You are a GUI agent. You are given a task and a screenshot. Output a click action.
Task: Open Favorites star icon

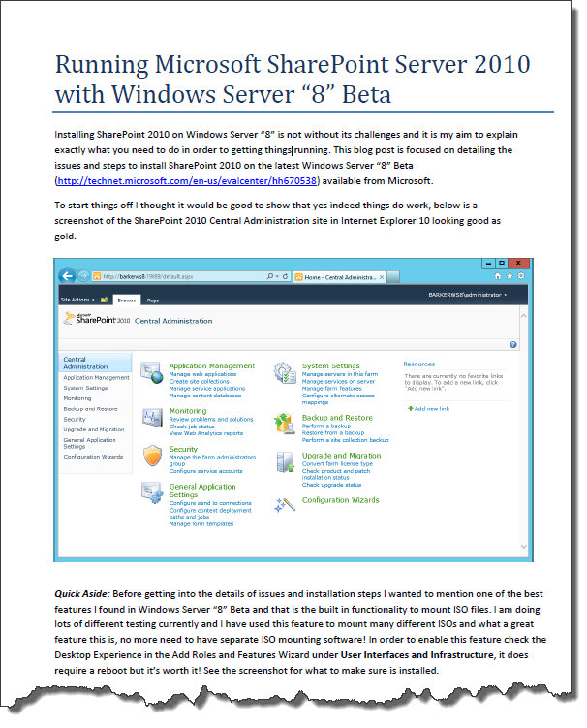510,276
